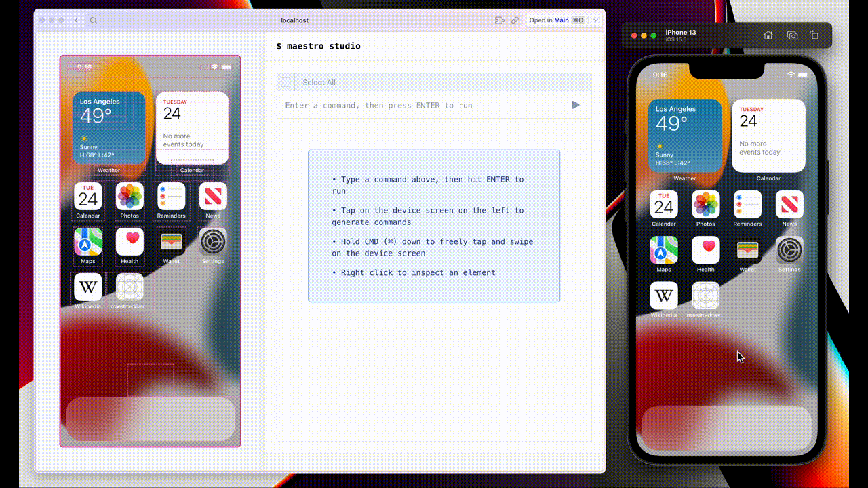The width and height of the screenshot is (868, 488).
Task: Run command with the play arrow button
Action: pyautogui.click(x=576, y=105)
